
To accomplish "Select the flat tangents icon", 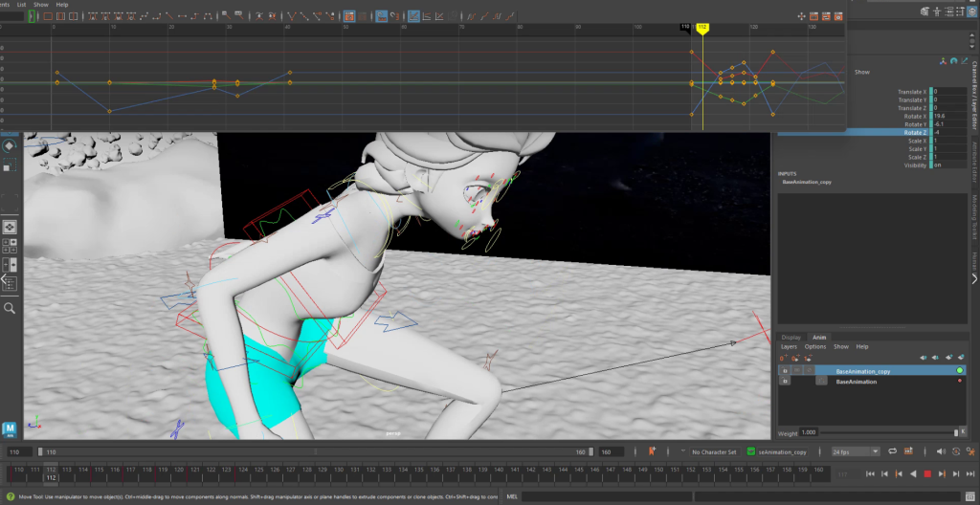I will [182, 15].
